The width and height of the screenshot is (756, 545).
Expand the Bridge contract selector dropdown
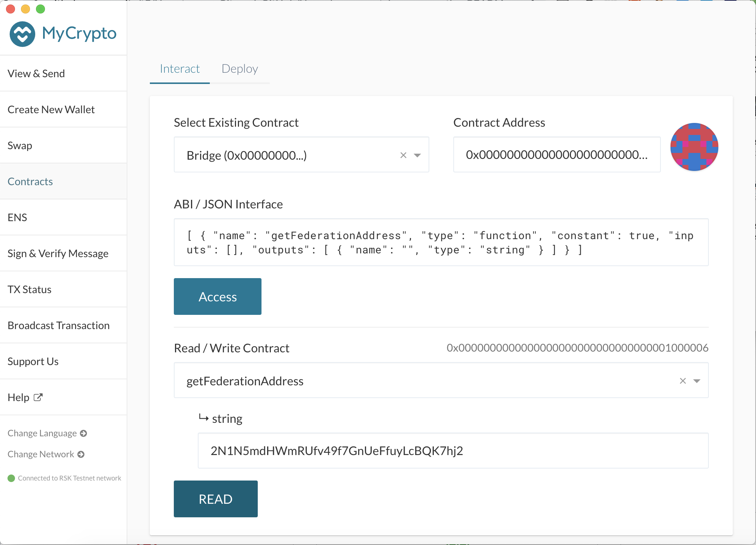417,155
